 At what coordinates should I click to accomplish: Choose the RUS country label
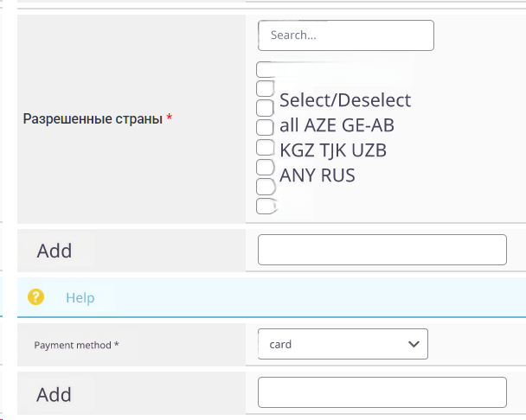(x=338, y=175)
